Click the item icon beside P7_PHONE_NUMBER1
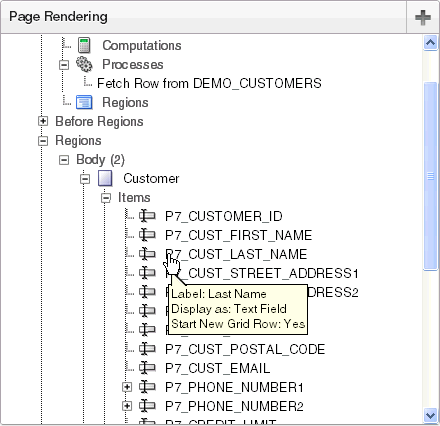 (x=147, y=387)
